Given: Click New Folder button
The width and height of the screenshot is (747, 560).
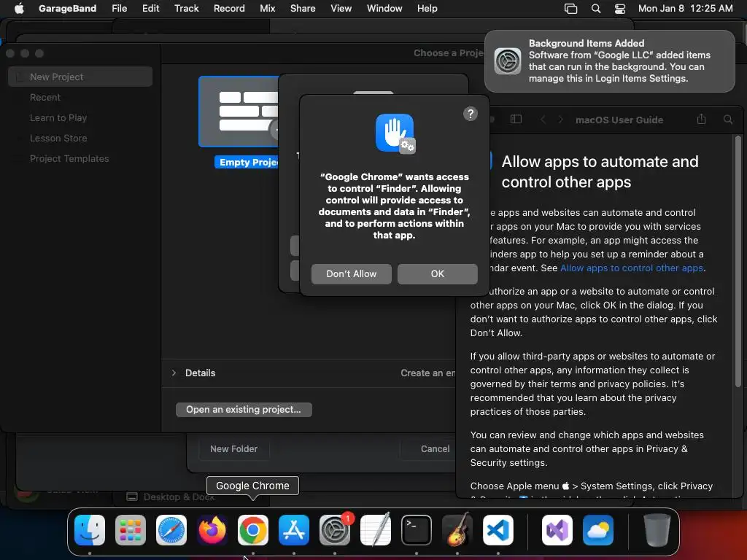Looking at the screenshot, I should pos(234,448).
